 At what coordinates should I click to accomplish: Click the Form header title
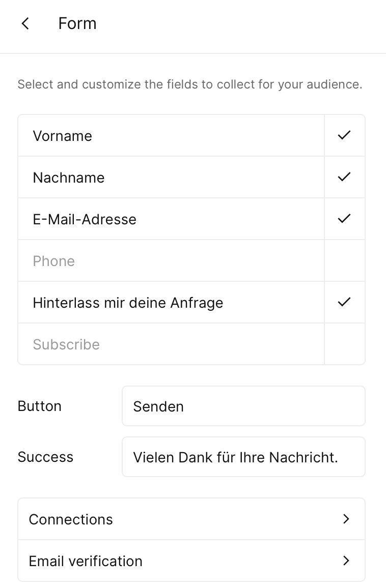click(77, 23)
